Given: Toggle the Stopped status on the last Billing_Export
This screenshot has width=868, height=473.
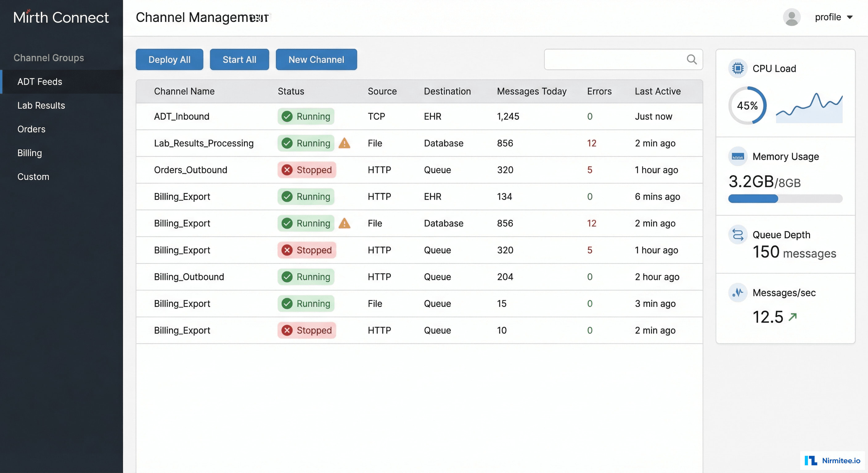Looking at the screenshot, I should tap(307, 330).
